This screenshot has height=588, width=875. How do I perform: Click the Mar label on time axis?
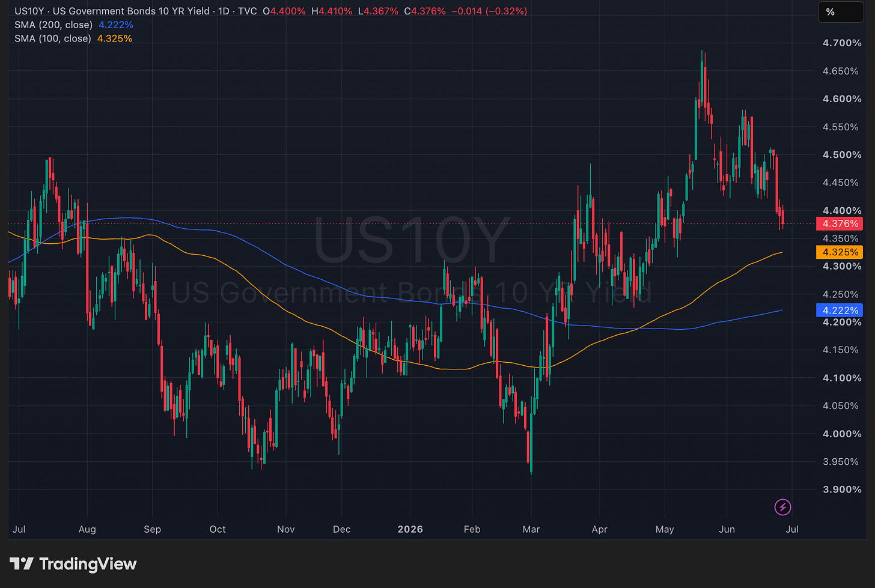[x=531, y=529]
